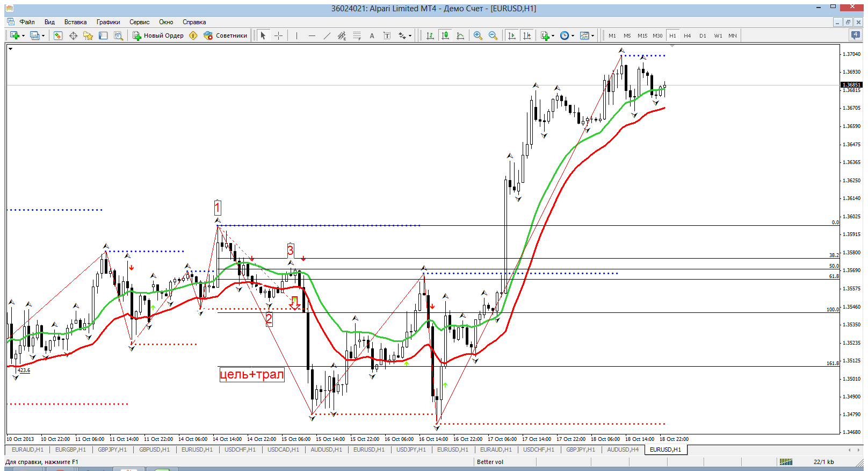Open the Data Window crosshair-circle icon
Viewport: 868px width, 471px height.
73,35
